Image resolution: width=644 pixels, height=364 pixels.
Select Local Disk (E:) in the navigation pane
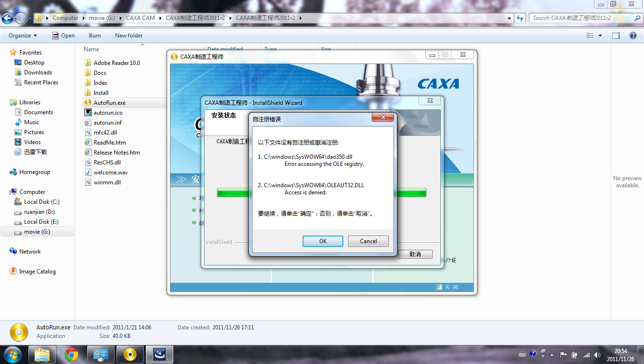(x=41, y=222)
